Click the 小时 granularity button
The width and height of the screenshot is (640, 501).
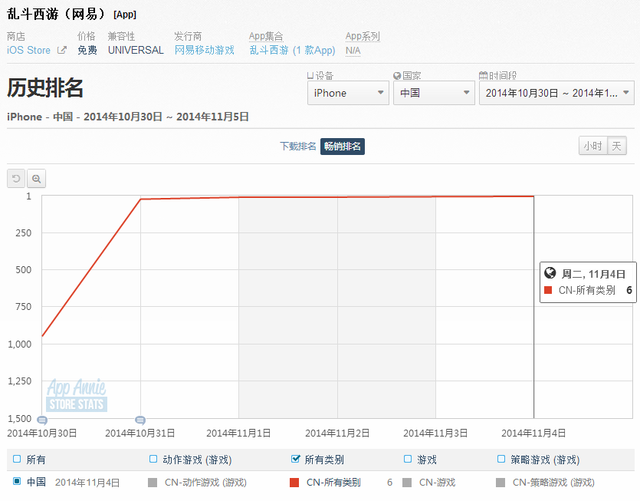click(592, 146)
